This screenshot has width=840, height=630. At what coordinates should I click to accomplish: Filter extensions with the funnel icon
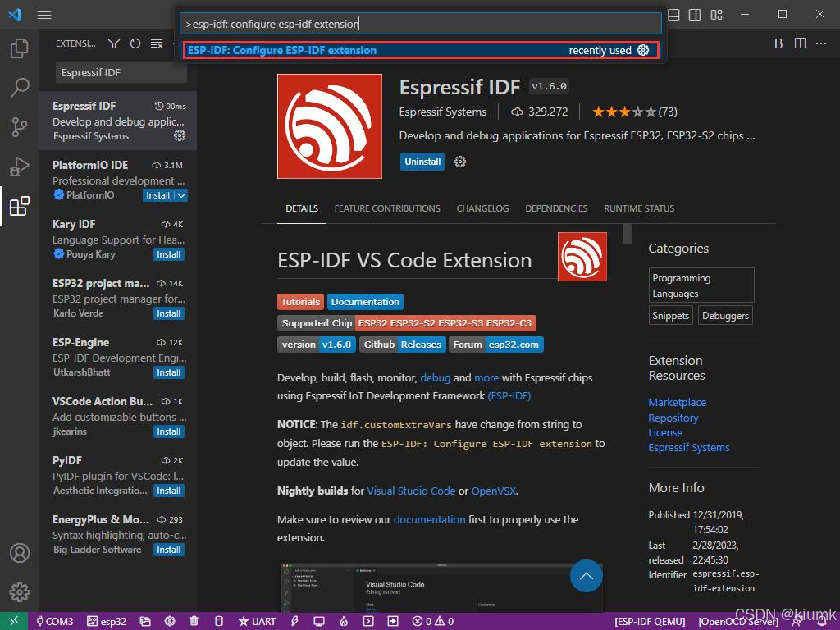113,43
